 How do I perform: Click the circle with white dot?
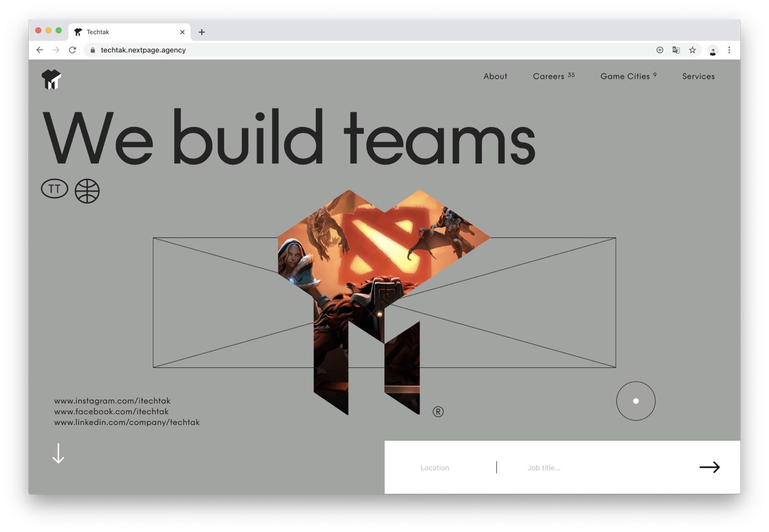click(x=636, y=401)
